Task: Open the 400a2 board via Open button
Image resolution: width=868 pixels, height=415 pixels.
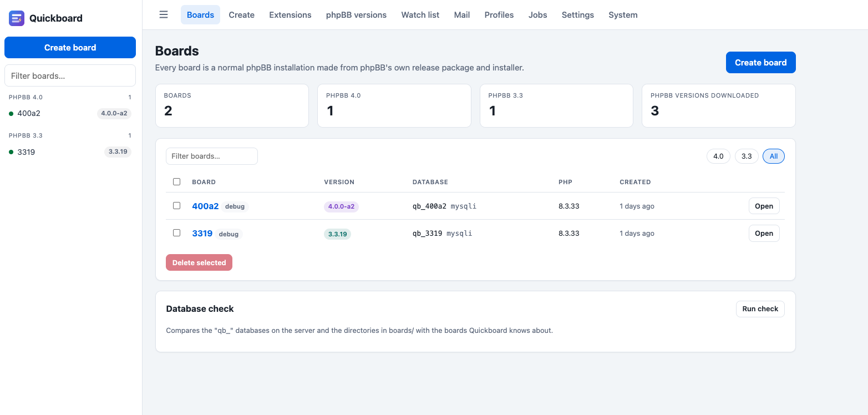Action: [764, 206]
